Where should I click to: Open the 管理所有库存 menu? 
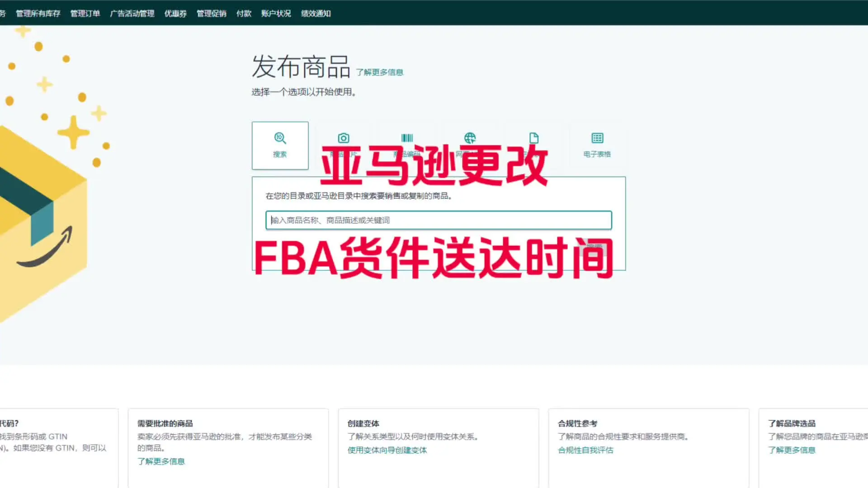pyautogui.click(x=38, y=14)
